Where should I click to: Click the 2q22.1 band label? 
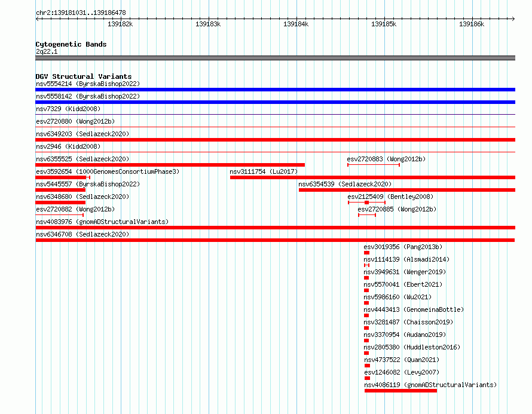[47, 51]
